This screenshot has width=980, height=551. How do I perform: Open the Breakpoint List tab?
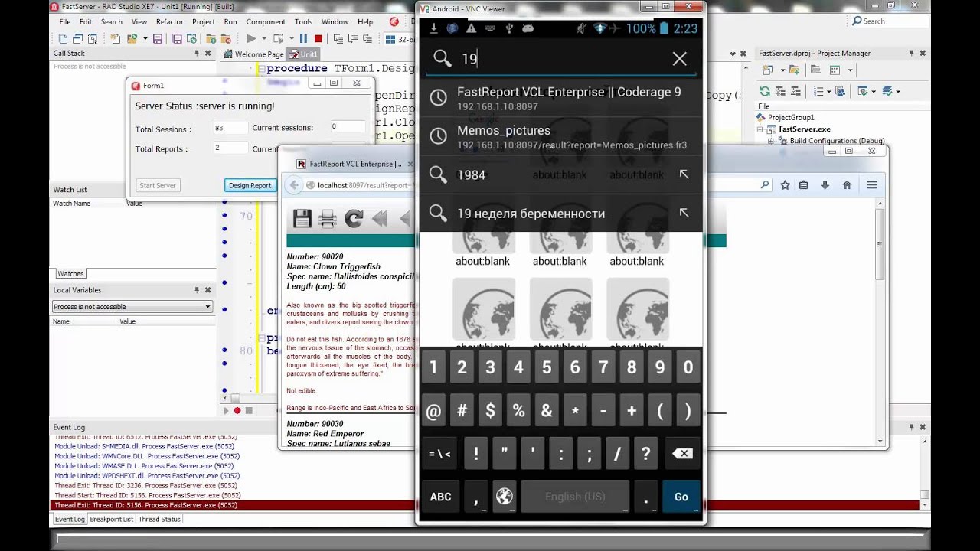(x=112, y=519)
